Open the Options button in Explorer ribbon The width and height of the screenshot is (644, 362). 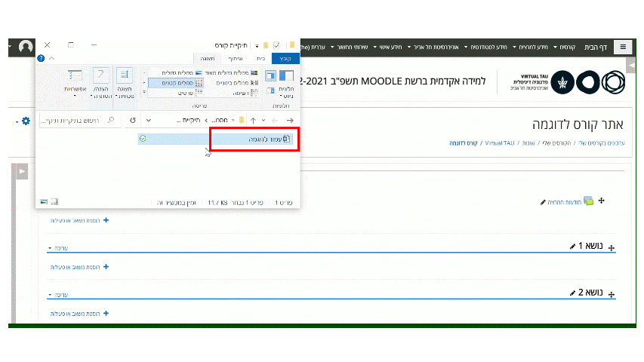tap(75, 84)
